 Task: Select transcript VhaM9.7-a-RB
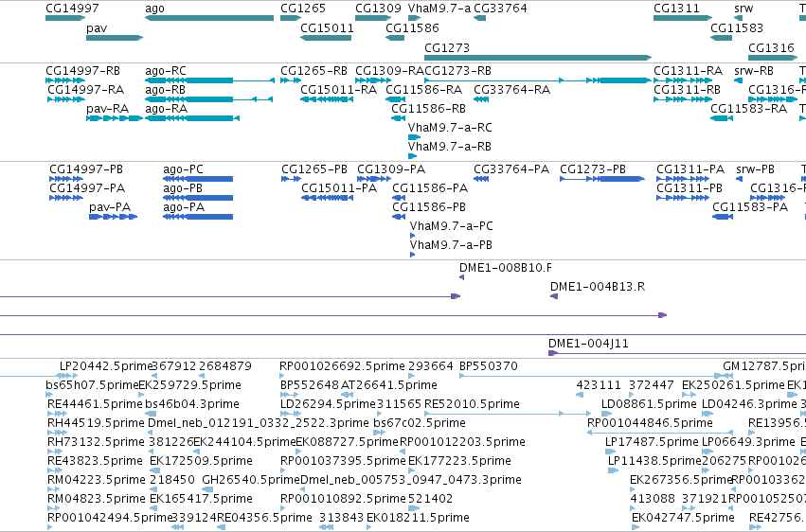(x=450, y=147)
